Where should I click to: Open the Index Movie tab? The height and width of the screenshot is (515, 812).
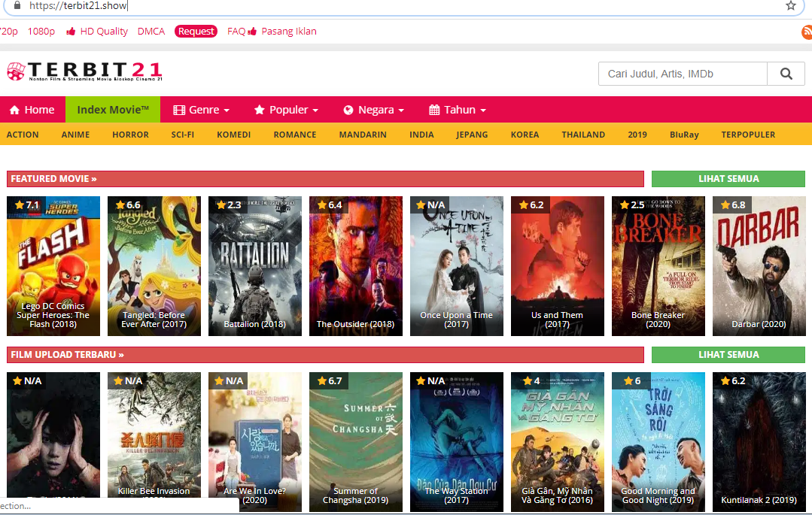(x=113, y=110)
